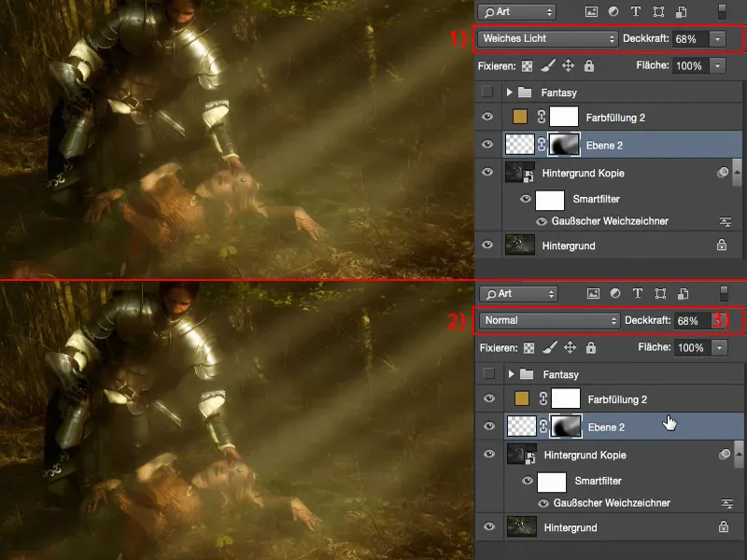
Task: Hide Hintergrund layer in Normal panel
Action: coord(489,526)
